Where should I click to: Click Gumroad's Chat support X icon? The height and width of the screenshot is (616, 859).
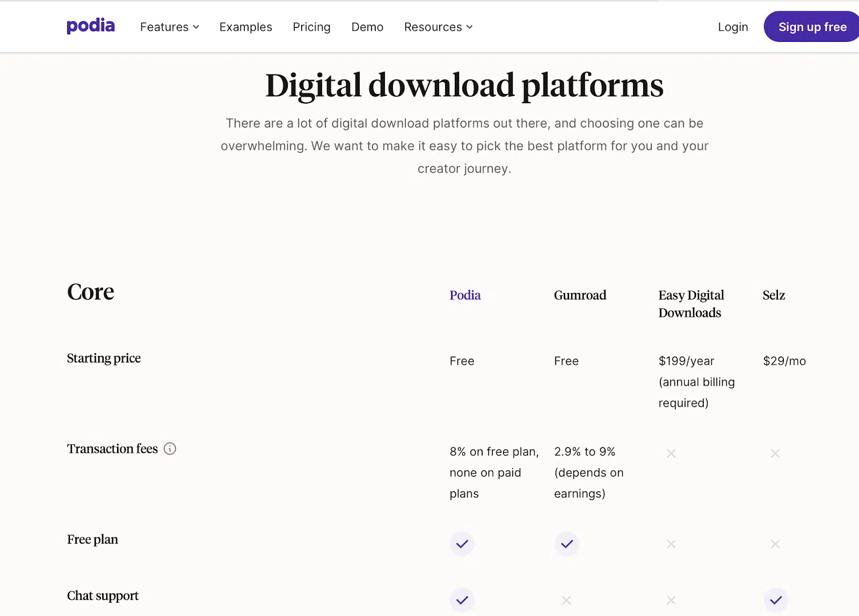point(566,600)
